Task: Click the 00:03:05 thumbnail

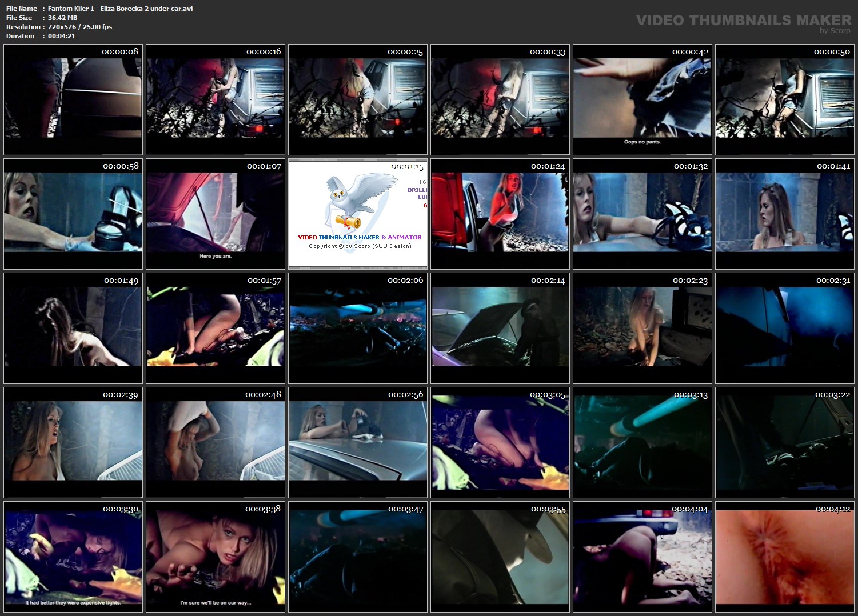Action: point(500,442)
